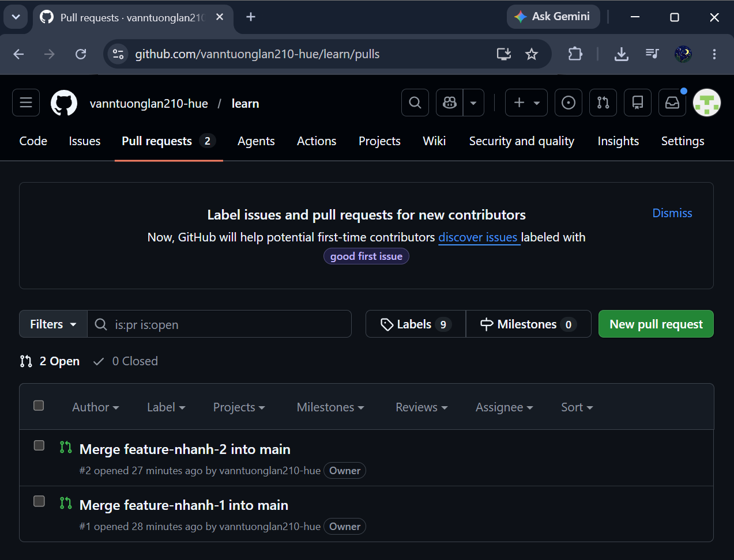The height and width of the screenshot is (560, 734).
Task: View site information icon in address bar
Action: click(118, 54)
